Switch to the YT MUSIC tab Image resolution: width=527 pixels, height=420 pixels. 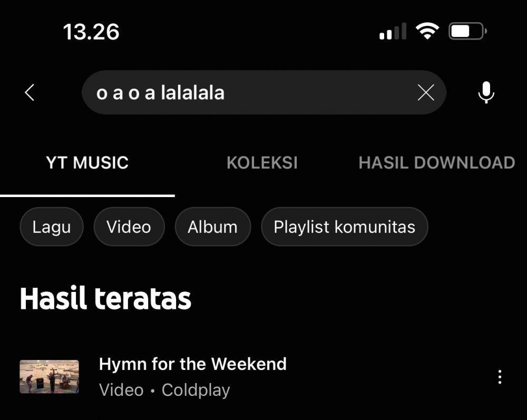[x=87, y=163]
